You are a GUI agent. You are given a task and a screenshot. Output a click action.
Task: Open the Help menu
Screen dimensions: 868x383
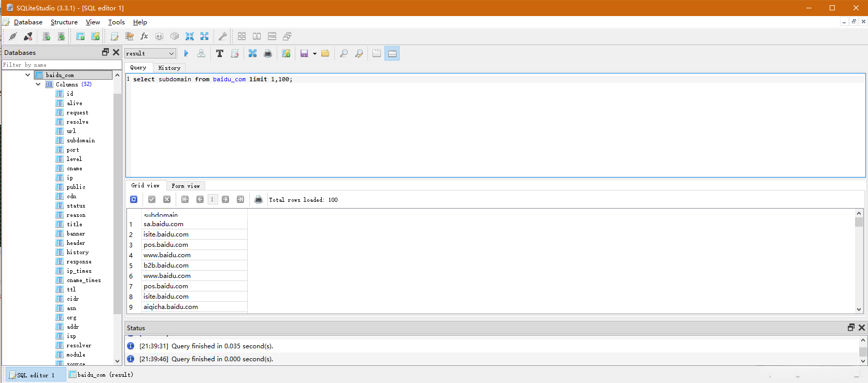click(x=140, y=22)
